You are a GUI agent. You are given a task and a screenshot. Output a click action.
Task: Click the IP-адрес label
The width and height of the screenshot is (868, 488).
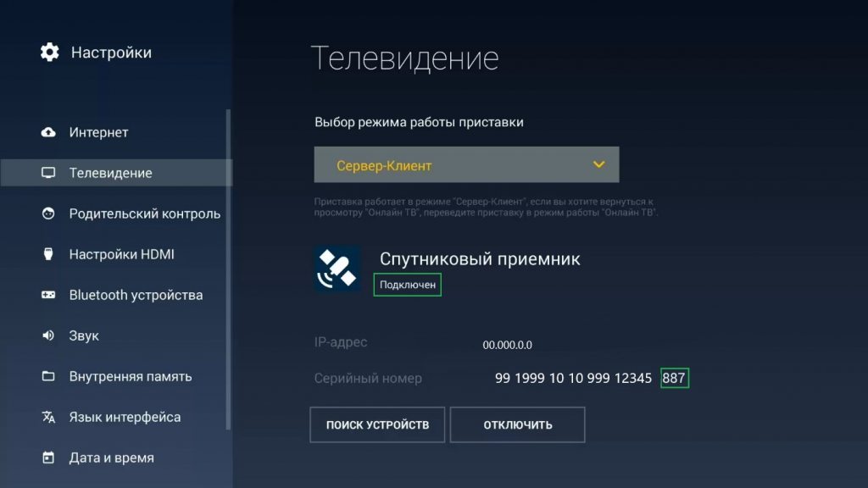pyautogui.click(x=341, y=342)
